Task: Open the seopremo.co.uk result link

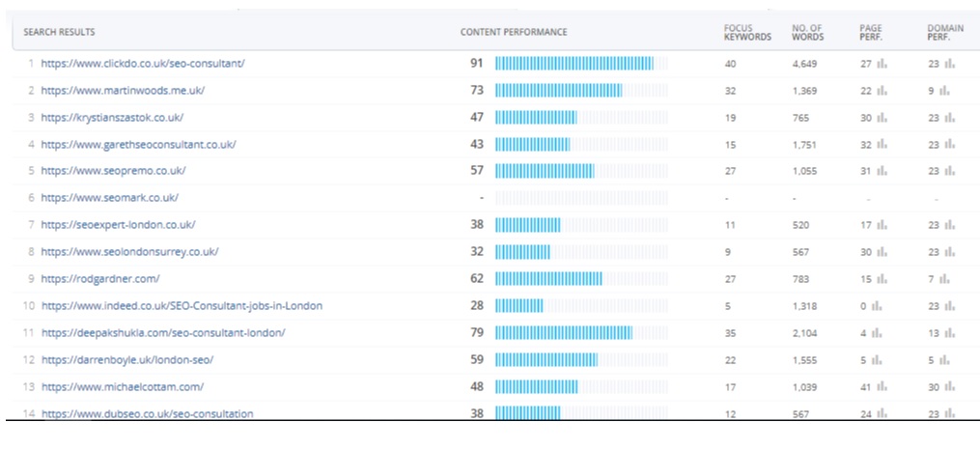Action: [x=113, y=171]
